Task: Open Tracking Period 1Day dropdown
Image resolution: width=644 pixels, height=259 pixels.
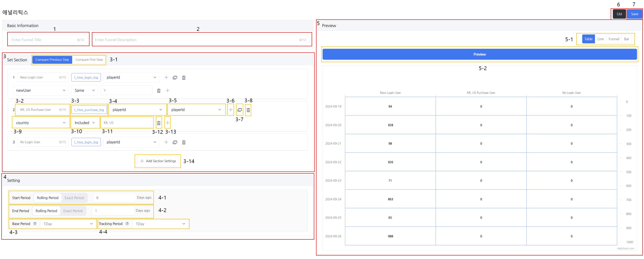Action: click(x=160, y=224)
